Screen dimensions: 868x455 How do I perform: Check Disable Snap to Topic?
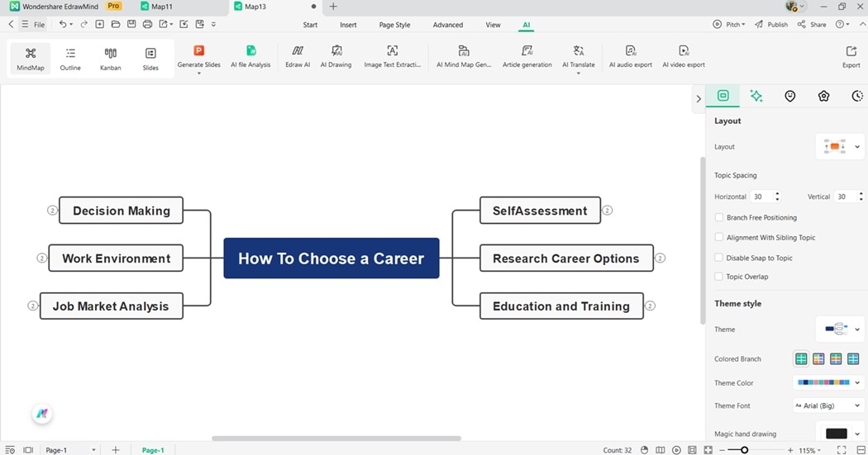click(x=718, y=258)
